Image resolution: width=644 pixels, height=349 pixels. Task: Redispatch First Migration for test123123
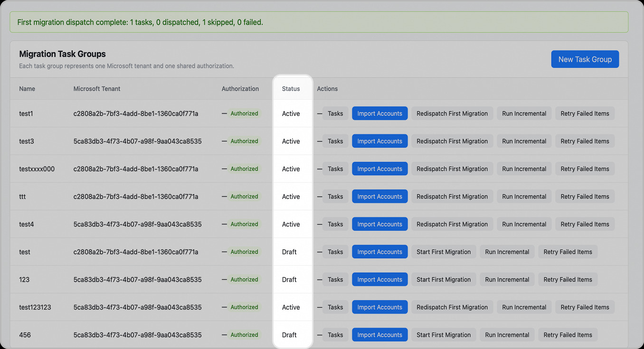[x=452, y=307]
